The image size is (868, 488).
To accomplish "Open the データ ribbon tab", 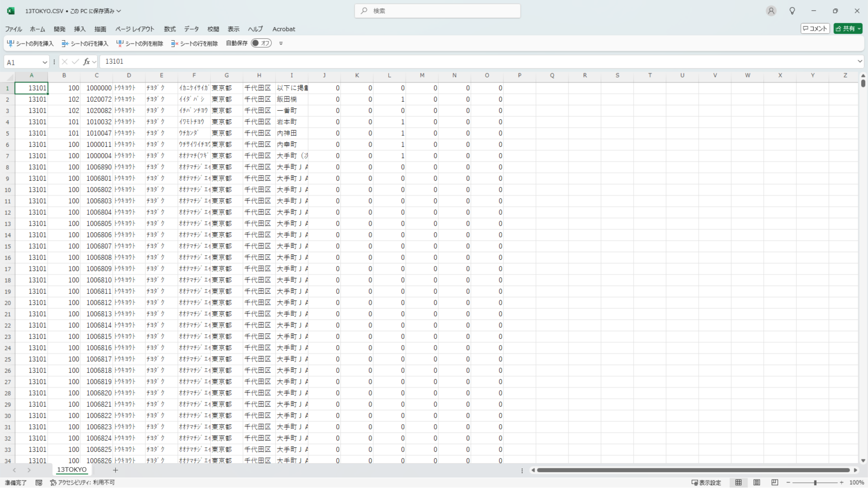I will click(192, 29).
